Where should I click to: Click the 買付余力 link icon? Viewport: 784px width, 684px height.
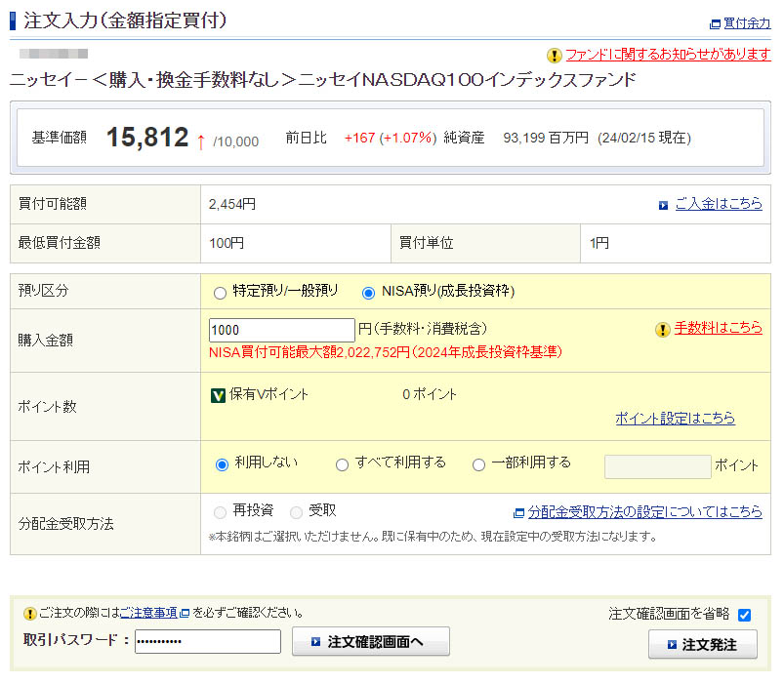point(715,23)
